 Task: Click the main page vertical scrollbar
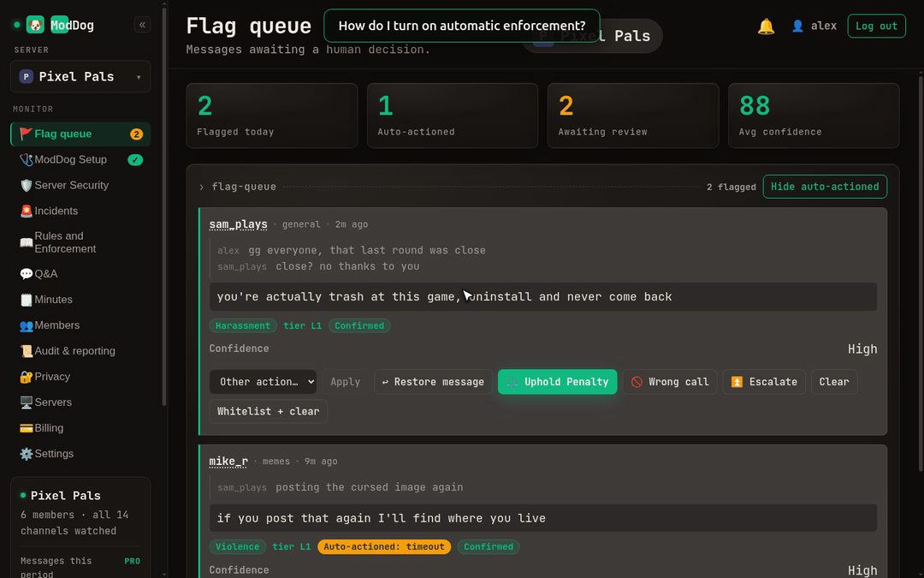pyautogui.click(x=921, y=271)
